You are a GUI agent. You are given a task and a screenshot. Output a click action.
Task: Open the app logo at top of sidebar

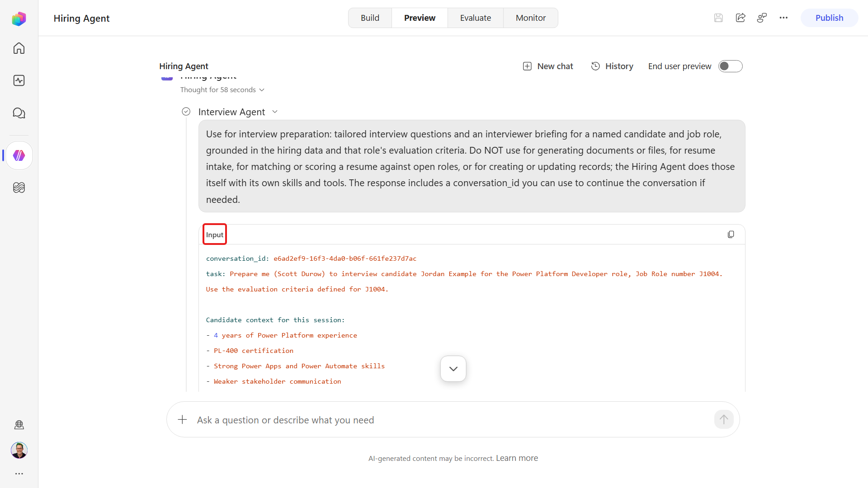pos(19,19)
